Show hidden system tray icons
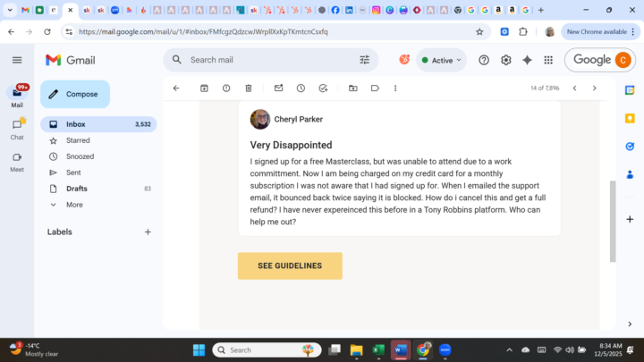The height and width of the screenshot is (362, 644). (509, 350)
